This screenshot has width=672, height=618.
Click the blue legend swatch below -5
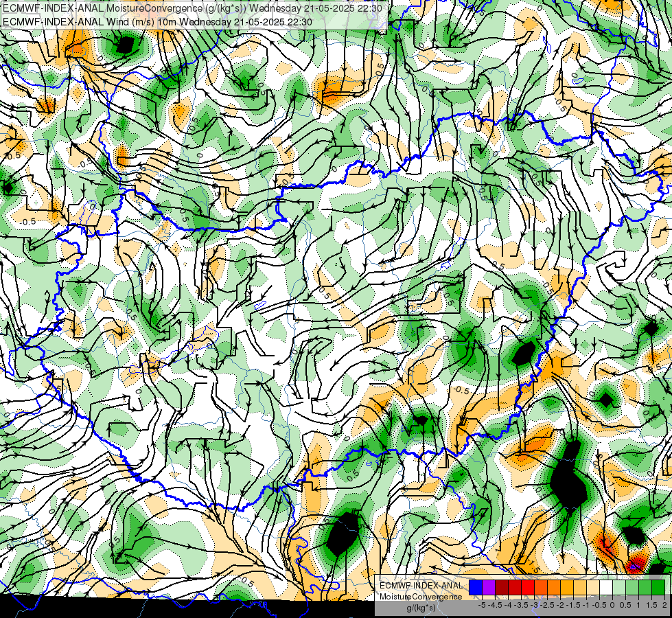click(476, 587)
